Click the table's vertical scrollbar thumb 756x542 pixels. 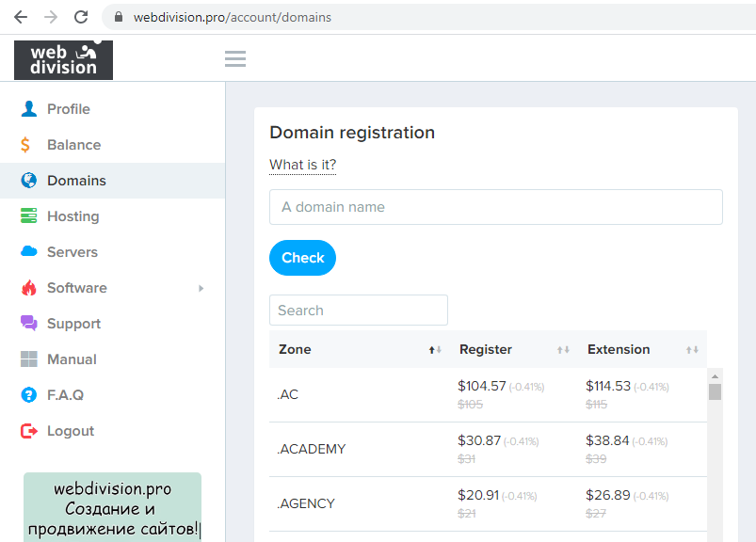point(715,391)
